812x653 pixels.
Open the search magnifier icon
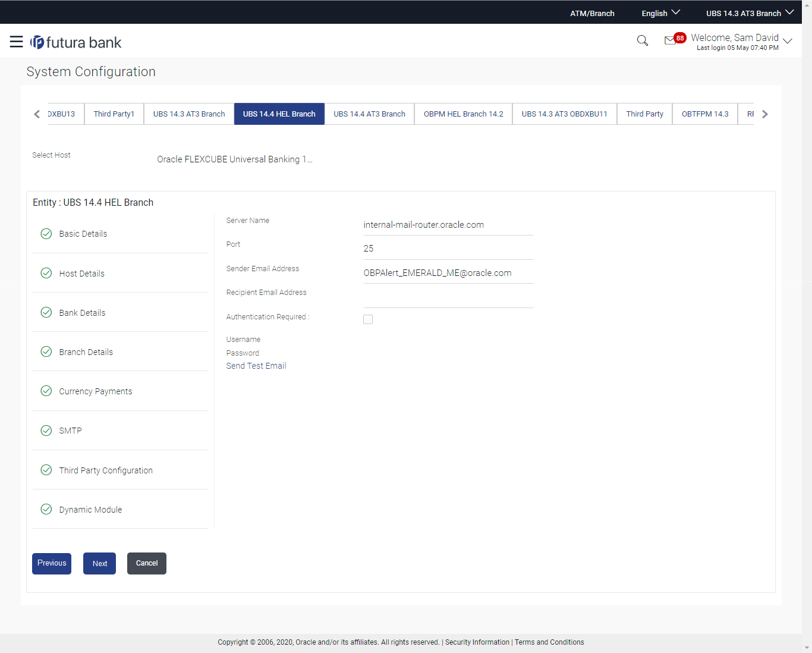[642, 40]
